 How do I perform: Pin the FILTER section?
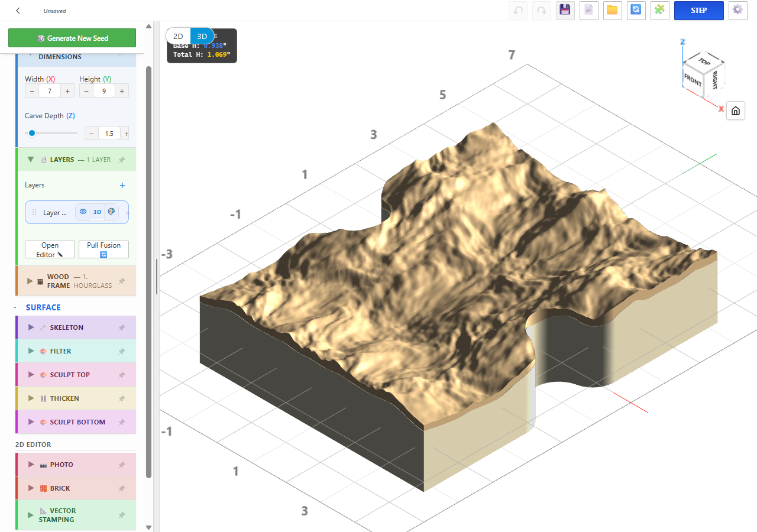(122, 351)
